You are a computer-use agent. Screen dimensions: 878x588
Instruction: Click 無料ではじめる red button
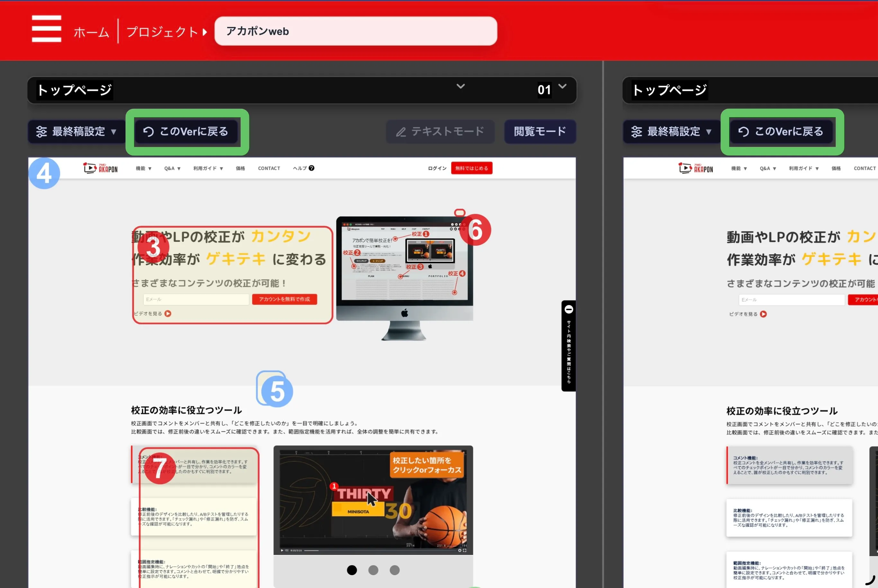(472, 168)
